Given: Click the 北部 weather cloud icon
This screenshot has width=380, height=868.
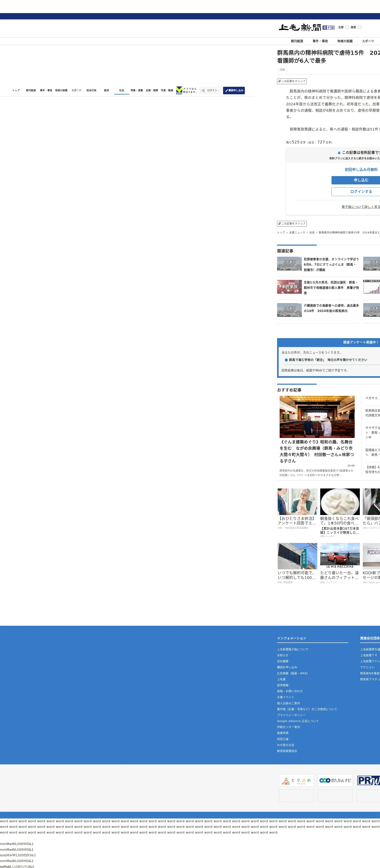Looking at the screenshot, I should pyautogui.click(x=347, y=27).
